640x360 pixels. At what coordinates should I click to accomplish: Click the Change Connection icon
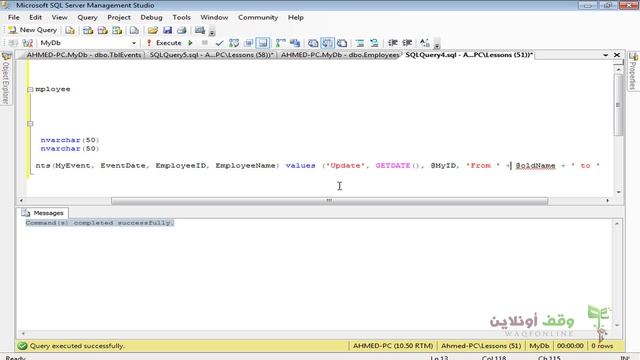pyautogui.click(x=27, y=43)
